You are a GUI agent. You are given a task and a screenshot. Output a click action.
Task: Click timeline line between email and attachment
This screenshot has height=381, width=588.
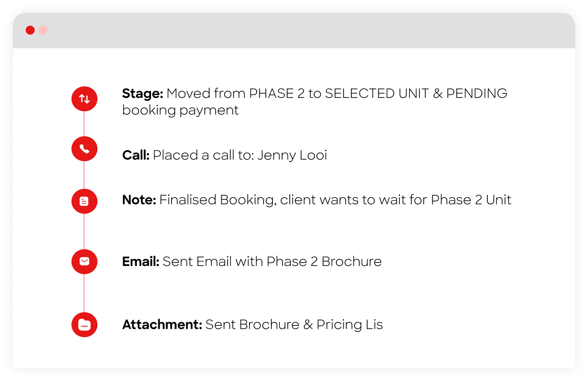coord(84,293)
